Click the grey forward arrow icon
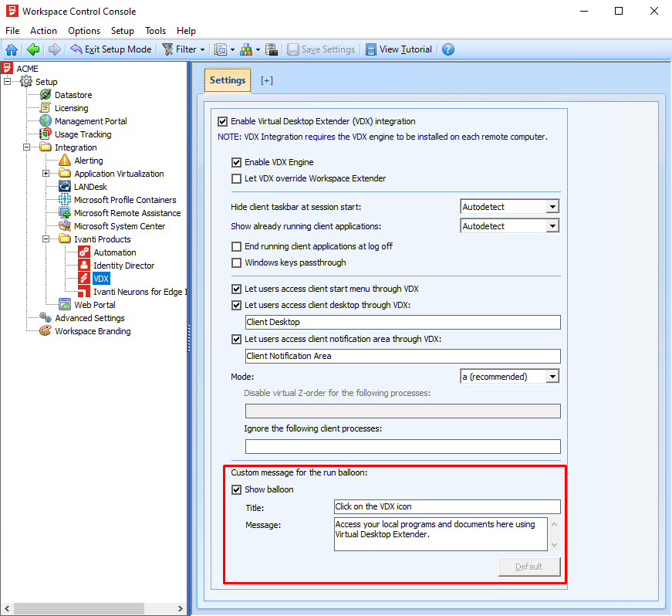Screen dimensions: 672x616 [x=55, y=49]
